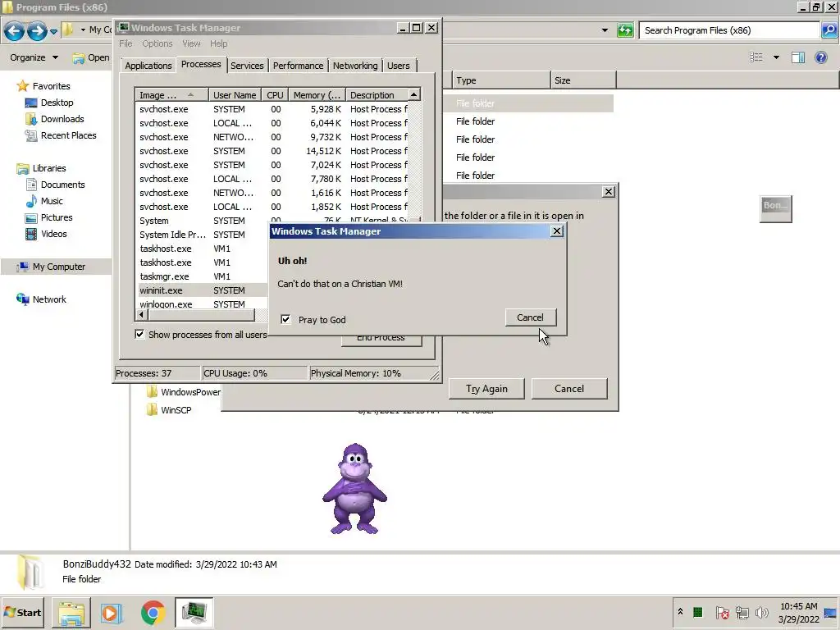Click the BonziBuddy purple gorilla character
The image size is (840, 630).
pyautogui.click(x=354, y=489)
